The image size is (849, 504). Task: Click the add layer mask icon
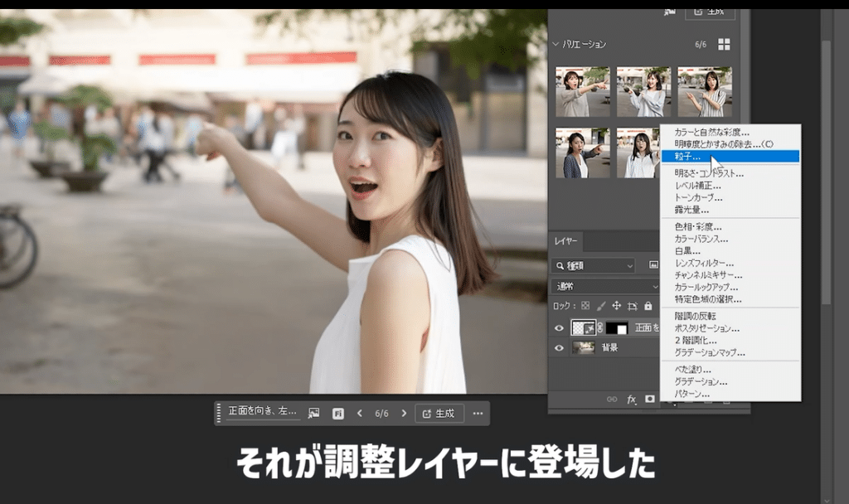650,400
